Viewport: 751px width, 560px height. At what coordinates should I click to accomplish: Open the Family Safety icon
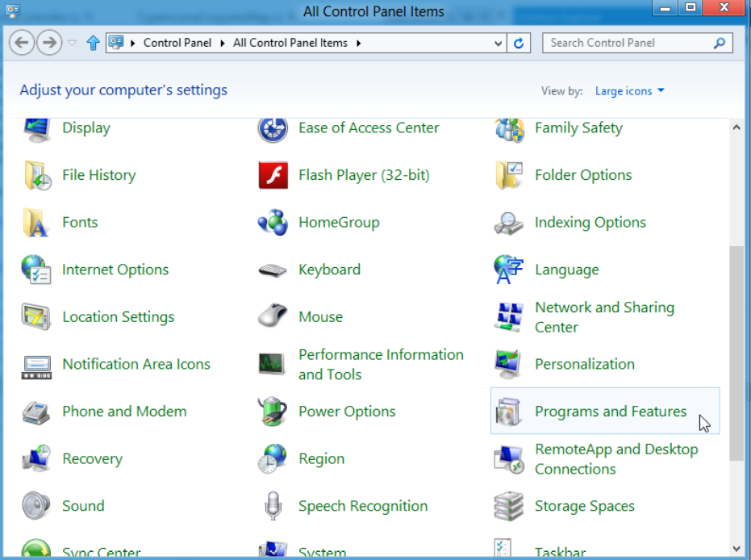click(509, 129)
